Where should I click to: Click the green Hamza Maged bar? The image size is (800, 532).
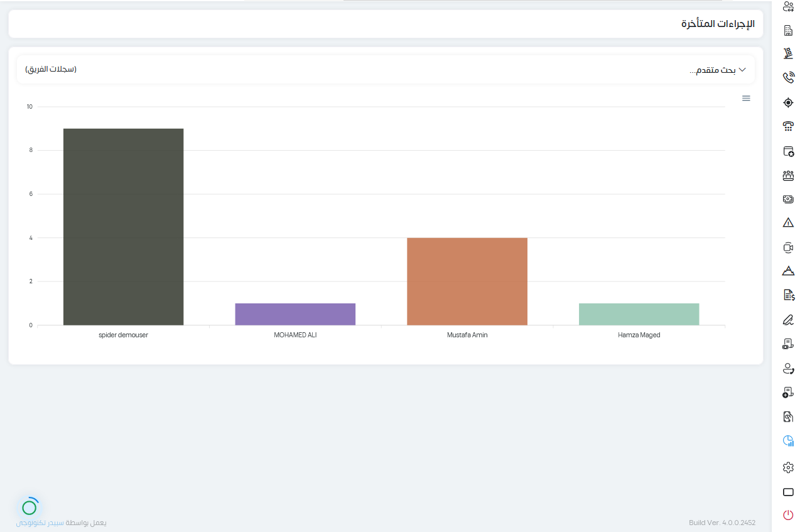tap(639, 314)
